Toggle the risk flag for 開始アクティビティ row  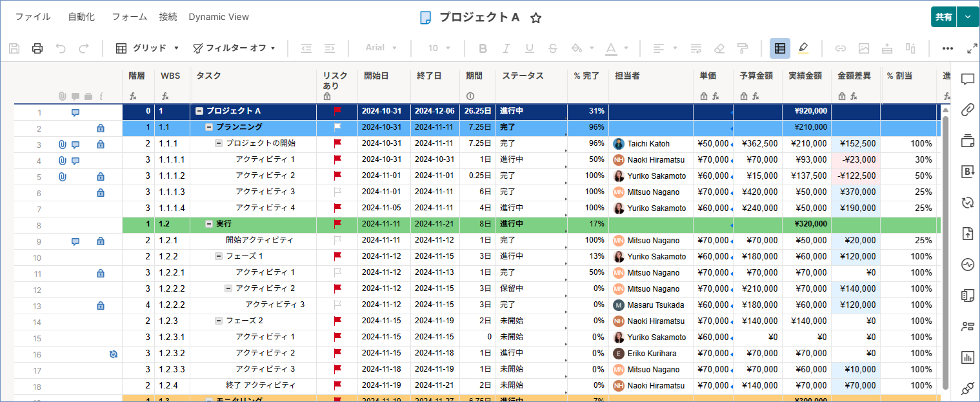coord(337,240)
